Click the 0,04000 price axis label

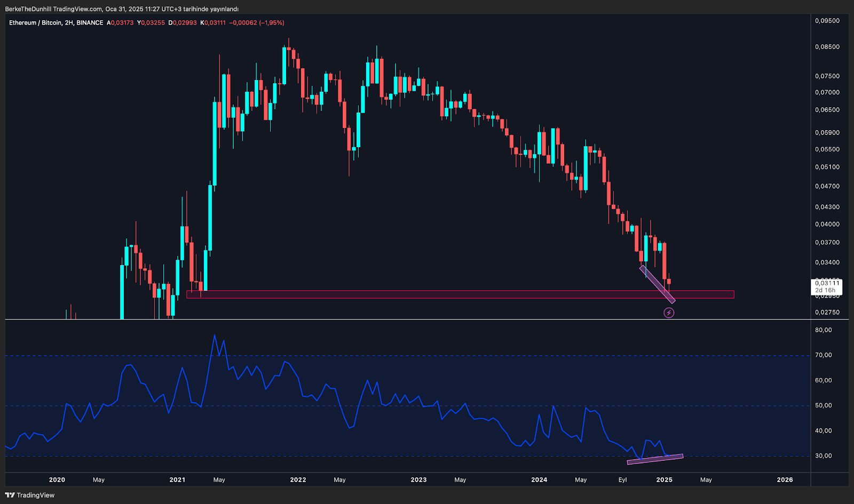tap(827, 225)
